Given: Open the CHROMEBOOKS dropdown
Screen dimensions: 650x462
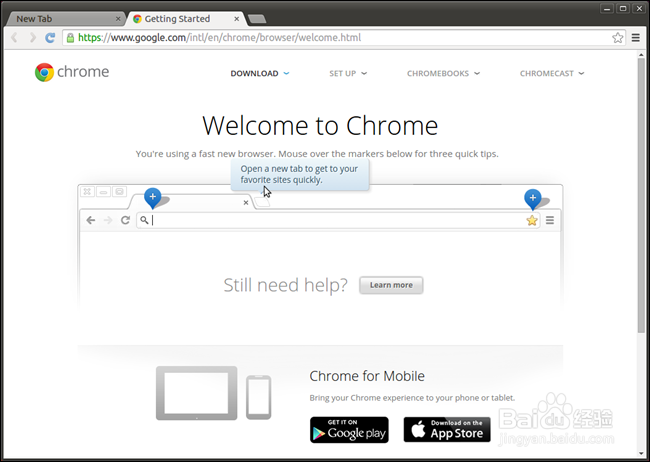Looking at the screenshot, I should tap(443, 73).
